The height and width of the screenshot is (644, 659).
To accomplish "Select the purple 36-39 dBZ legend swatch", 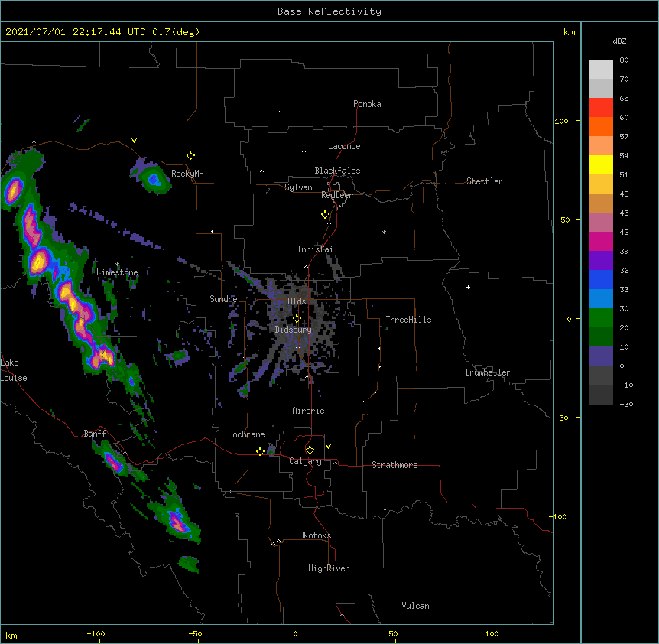I will (601, 261).
